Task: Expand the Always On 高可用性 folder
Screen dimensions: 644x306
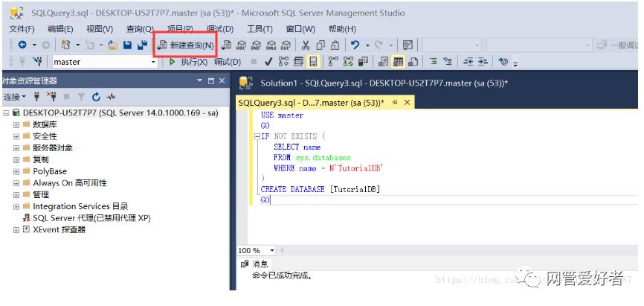Action: (x=16, y=183)
